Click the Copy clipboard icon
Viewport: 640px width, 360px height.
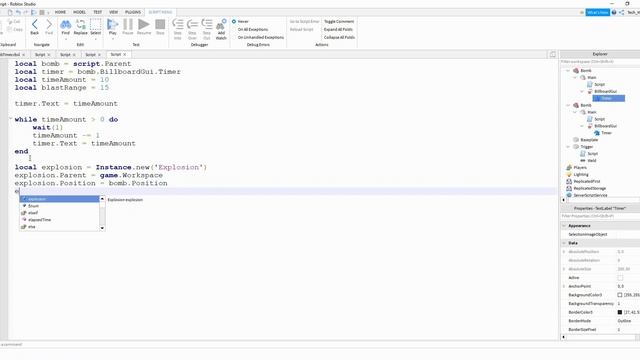tap(15, 29)
